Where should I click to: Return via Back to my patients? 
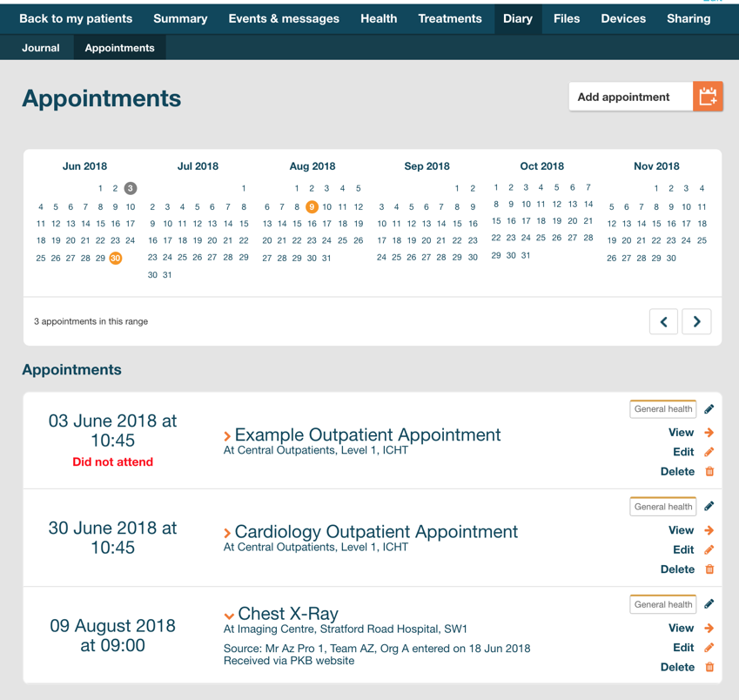(x=76, y=17)
